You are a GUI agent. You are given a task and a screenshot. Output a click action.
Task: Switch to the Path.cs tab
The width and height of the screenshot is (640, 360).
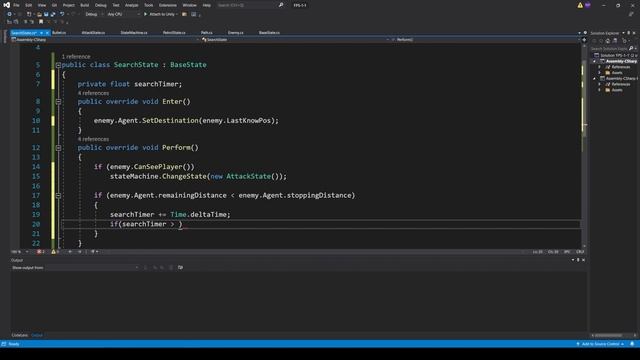207,33
